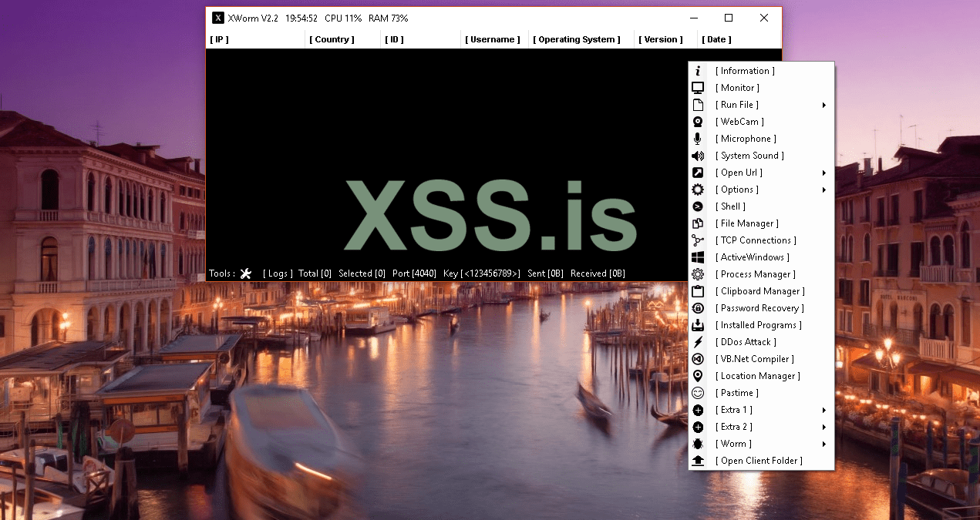Click the Total [0] status entry
The width and height of the screenshot is (980, 520).
pos(315,273)
